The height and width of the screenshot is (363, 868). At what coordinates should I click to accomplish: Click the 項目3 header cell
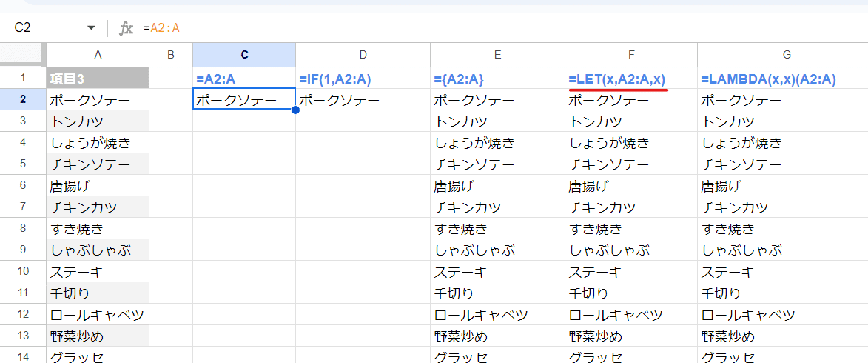pyautogui.click(x=98, y=78)
